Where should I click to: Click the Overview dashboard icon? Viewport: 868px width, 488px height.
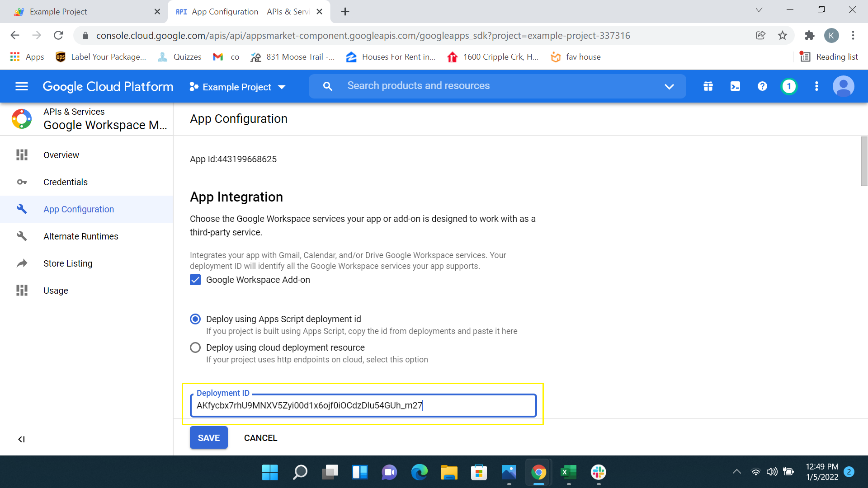point(22,155)
